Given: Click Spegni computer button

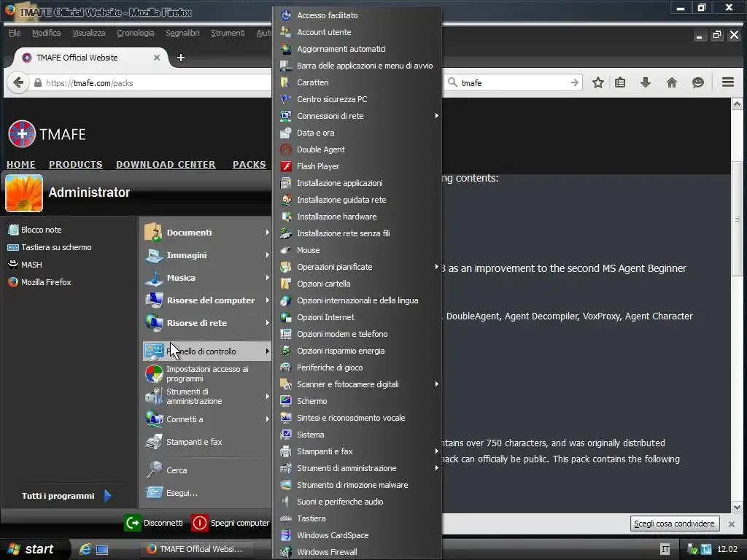Looking at the screenshot, I should [x=231, y=523].
